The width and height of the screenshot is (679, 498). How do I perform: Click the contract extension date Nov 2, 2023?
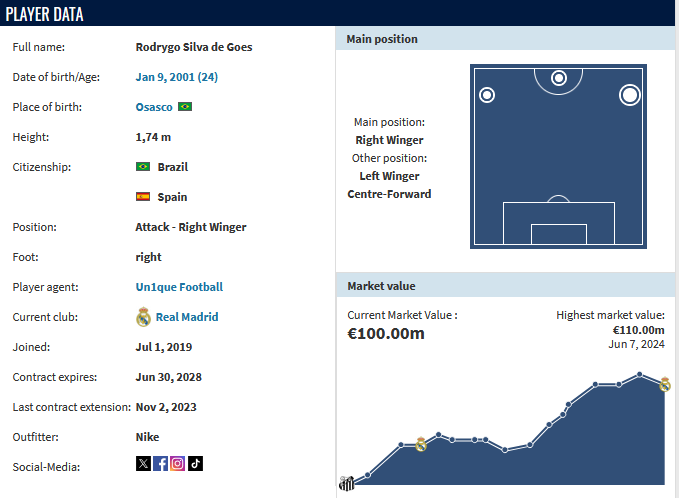tap(166, 407)
